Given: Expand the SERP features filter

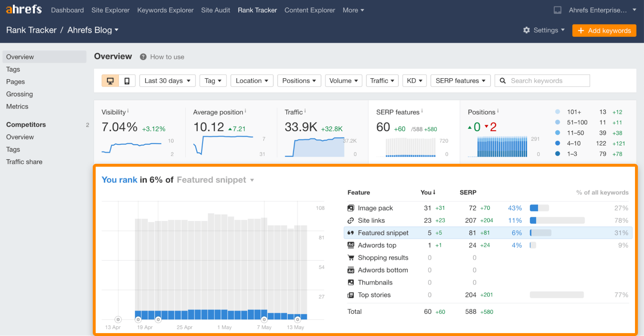Looking at the screenshot, I should click(x=460, y=81).
